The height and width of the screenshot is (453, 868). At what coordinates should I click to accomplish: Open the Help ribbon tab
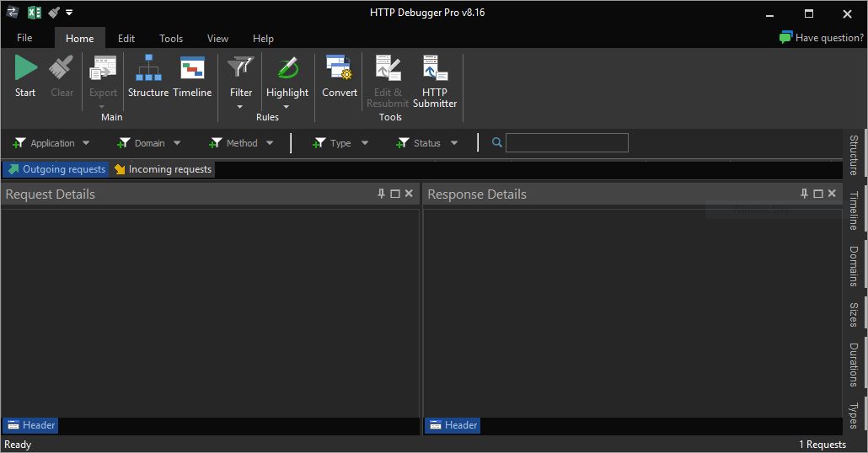coord(263,38)
